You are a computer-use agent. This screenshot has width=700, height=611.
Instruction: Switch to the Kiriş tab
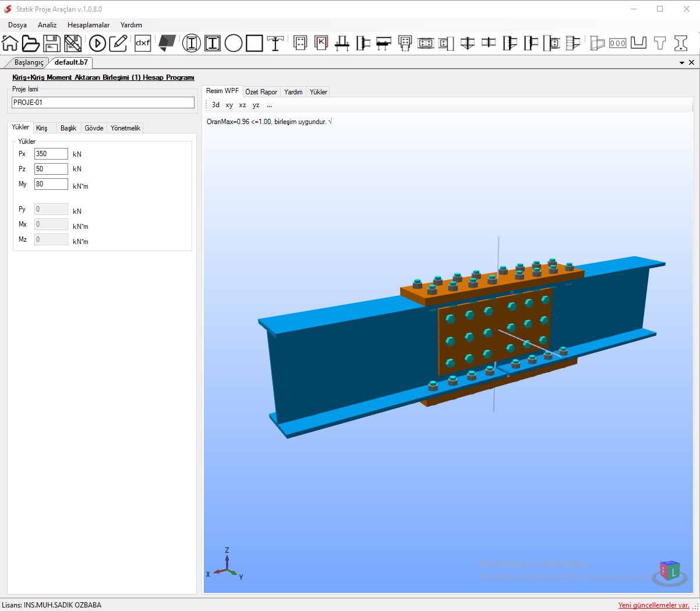(42, 128)
